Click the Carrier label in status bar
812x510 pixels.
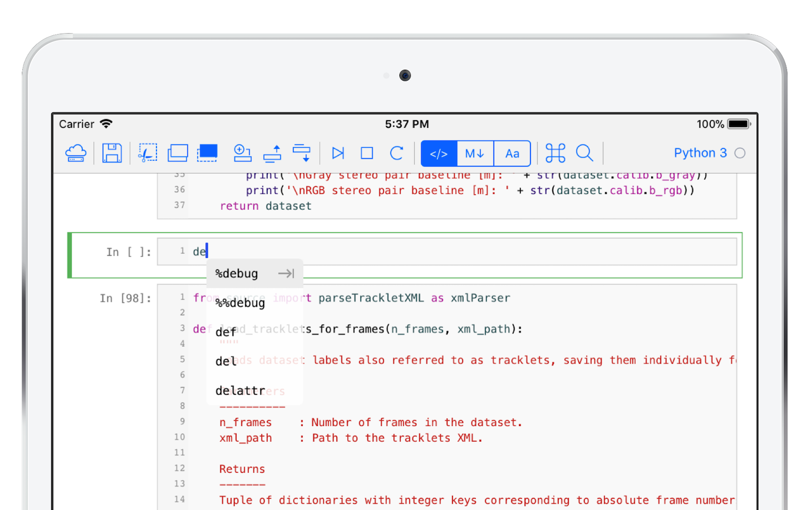click(x=77, y=124)
